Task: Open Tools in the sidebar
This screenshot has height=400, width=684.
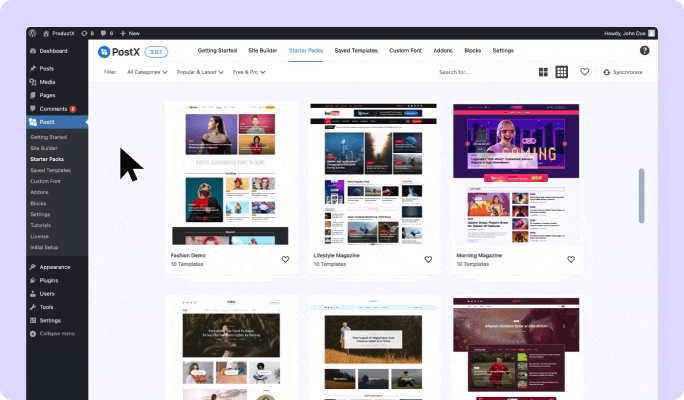Action: pos(57,307)
